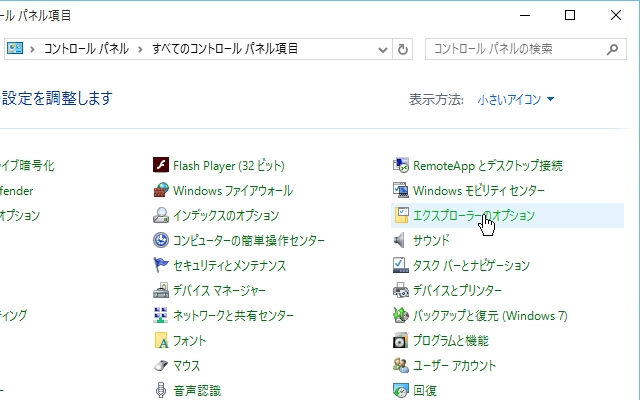Open 回復 link
This screenshot has width=640, height=400.
[x=425, y=391]
